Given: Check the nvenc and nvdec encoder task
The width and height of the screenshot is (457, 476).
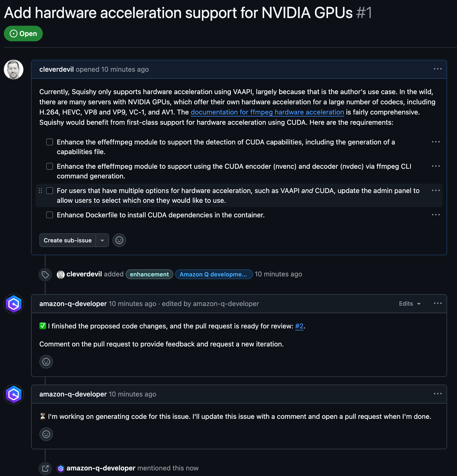Looking at the screenshot, I should tap(50, 166).
